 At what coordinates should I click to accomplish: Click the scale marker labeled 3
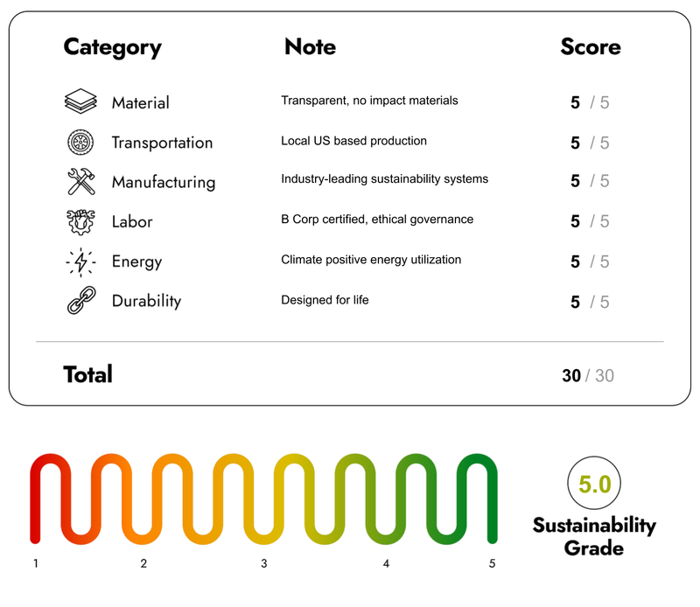pyautogui.click(x=264, y=564)
